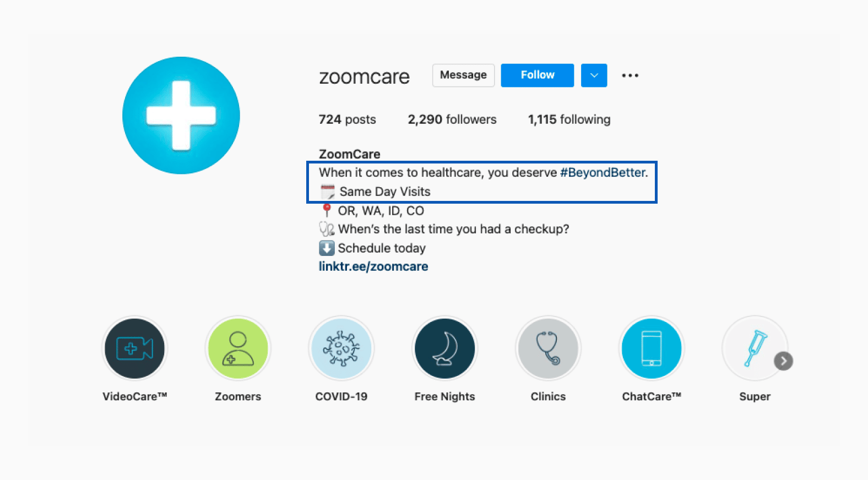
Task: Click the zoomcare username heading
Action: click(x=365, y=77)
